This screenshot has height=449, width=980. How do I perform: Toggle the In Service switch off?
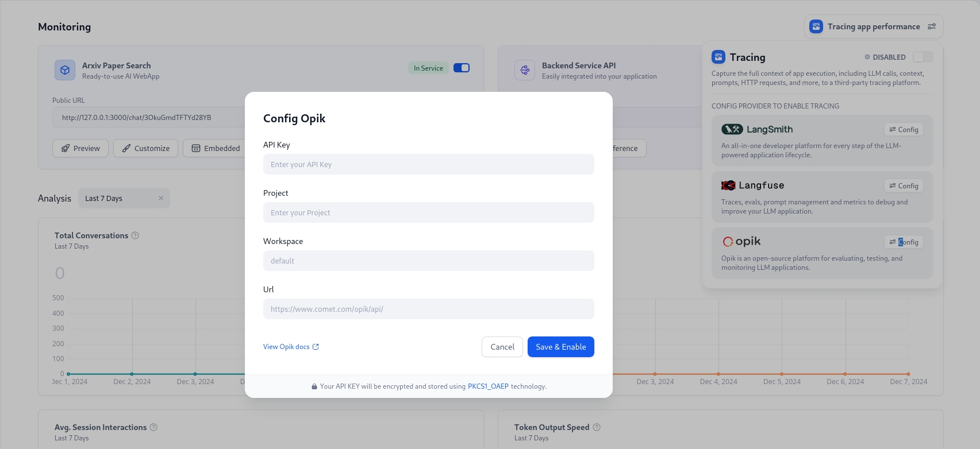[462, 68]
